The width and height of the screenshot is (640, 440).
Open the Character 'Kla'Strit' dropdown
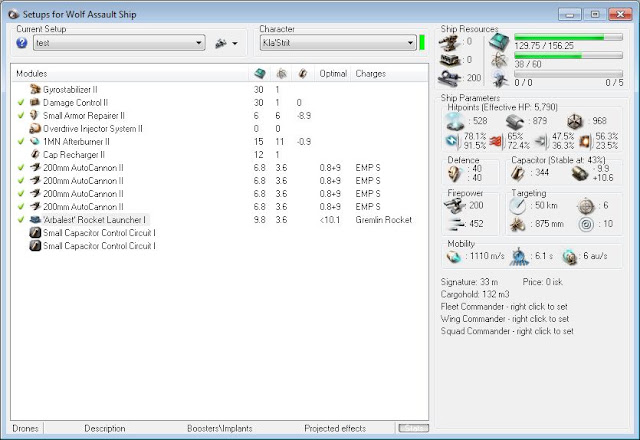338,43
